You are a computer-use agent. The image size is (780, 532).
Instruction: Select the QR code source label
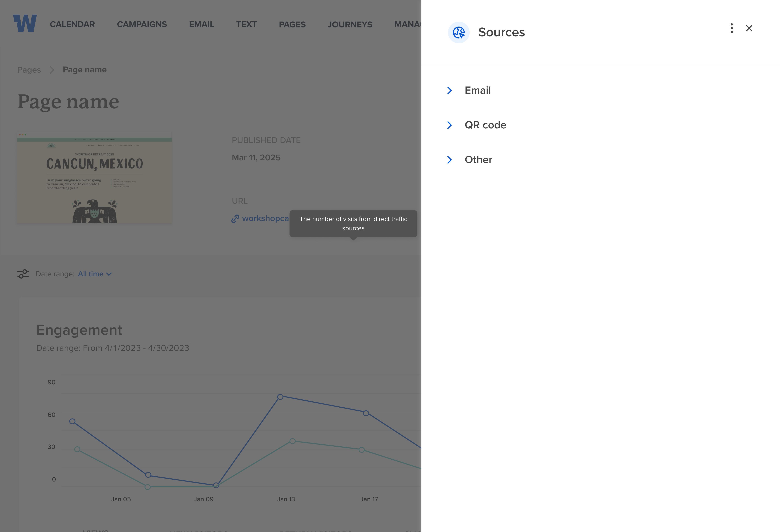tap(485, 125)
